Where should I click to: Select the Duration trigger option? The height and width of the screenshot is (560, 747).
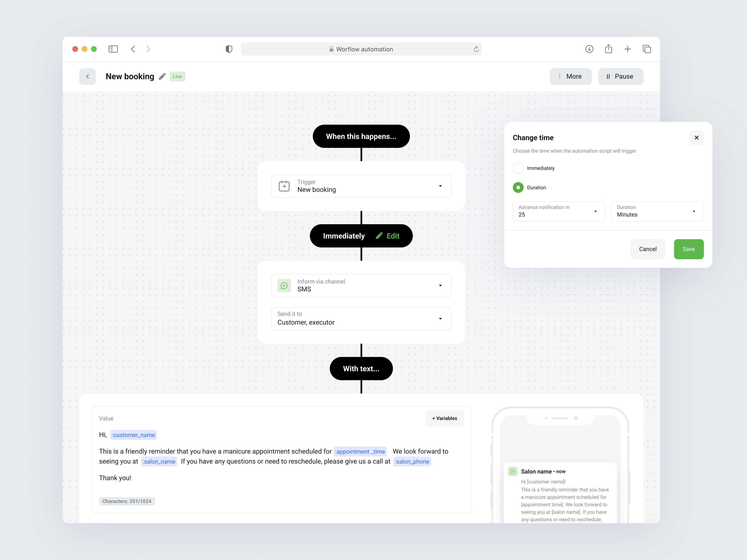(x=518, y=187)
